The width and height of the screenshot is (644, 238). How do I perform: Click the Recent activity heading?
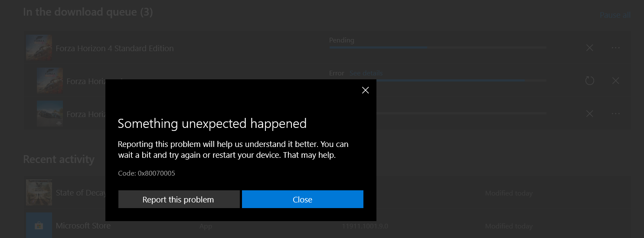[x=59, y=160]
